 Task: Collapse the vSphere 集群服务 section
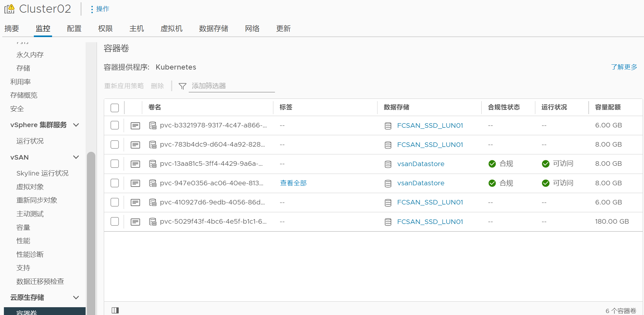pos(76,125)
